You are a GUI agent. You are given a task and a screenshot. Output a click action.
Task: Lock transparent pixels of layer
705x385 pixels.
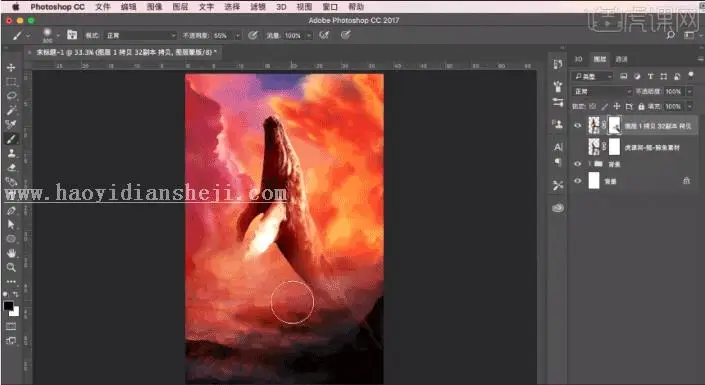pyautogui.click(x=593, y=107)
